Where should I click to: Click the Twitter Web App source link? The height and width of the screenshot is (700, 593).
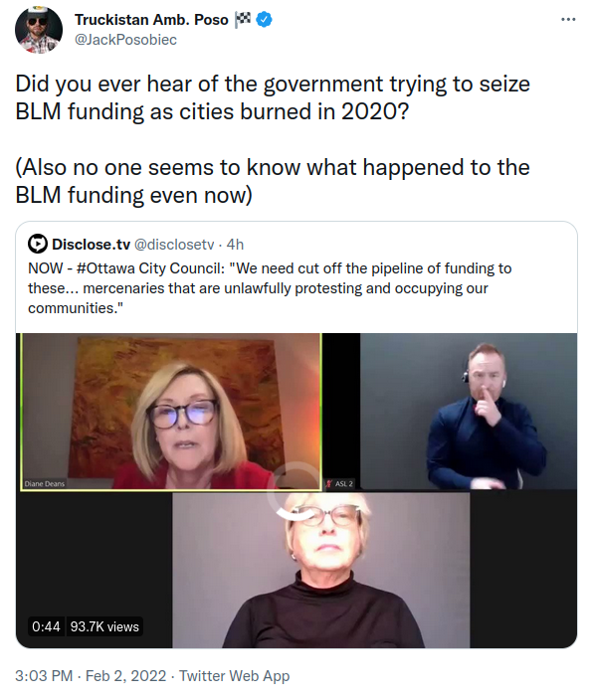(234, 675)
